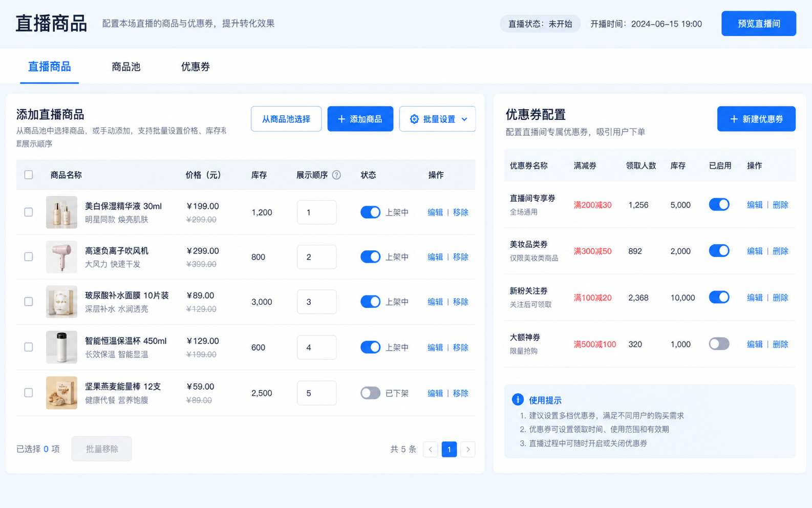Toggle 上架中 switch for 玻尿酸补水面膜
This screenshot has height=508, width=812.
370,302
